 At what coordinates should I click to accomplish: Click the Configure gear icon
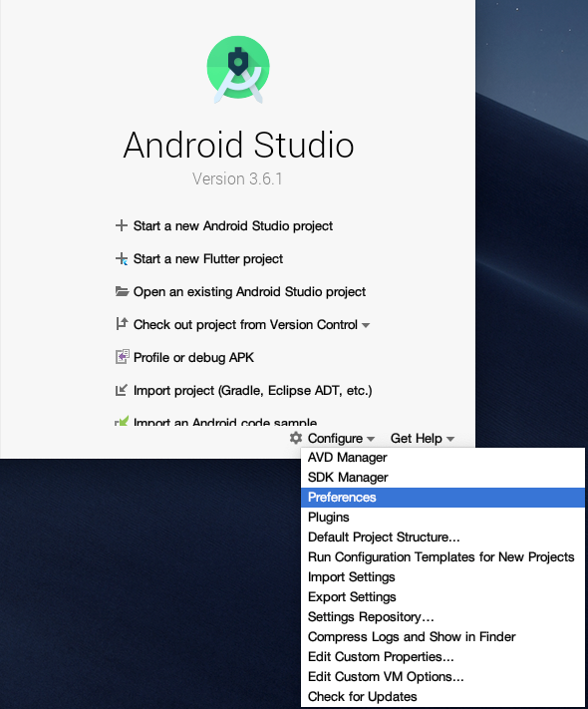(x=296, y=438)
